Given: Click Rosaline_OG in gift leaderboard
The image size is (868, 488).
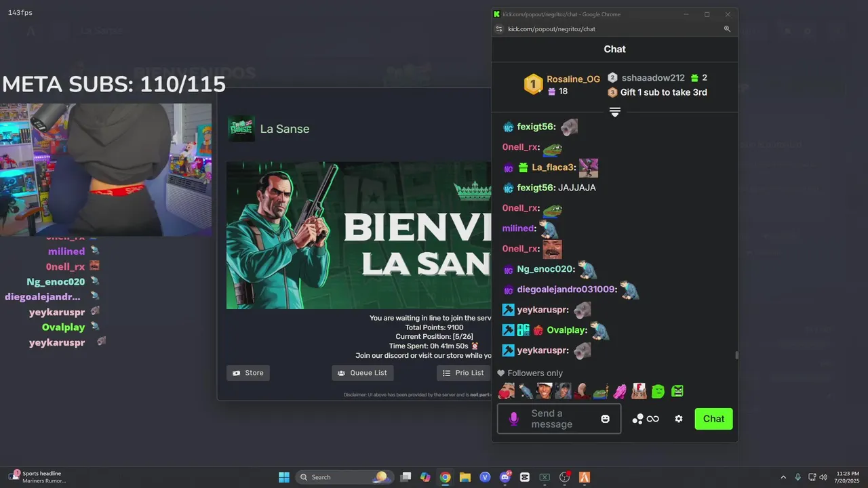Looking at the screenshot, I should [x=573, y=79].
